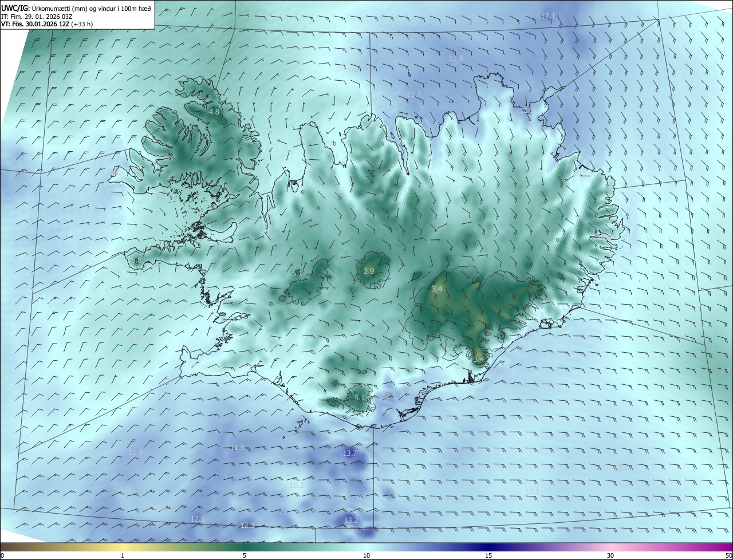Click the color scale tick labeled 1

point(123,556)
